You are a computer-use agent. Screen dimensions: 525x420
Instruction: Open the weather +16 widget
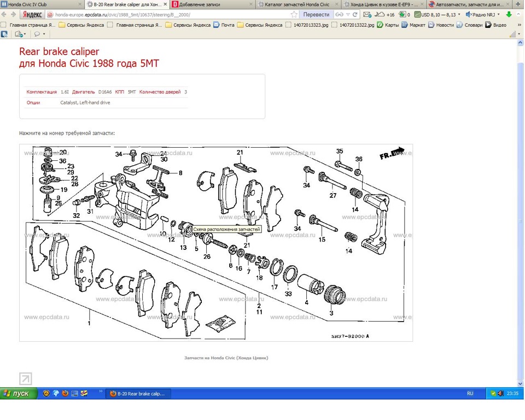384,14
